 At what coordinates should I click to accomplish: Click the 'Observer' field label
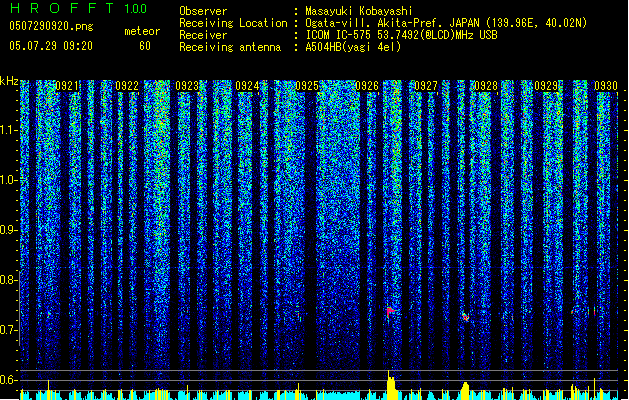203,11
